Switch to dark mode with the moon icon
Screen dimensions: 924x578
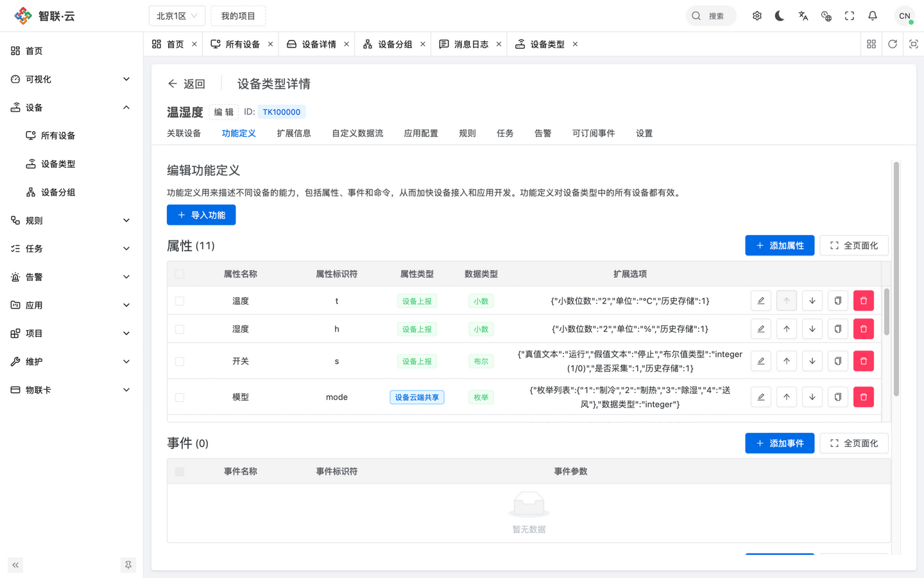pos(780,16)
